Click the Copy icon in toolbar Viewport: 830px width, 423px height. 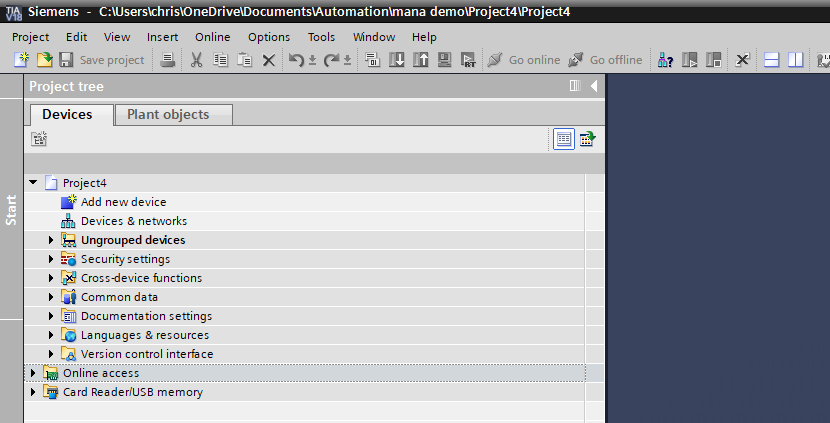click(220, 60)
